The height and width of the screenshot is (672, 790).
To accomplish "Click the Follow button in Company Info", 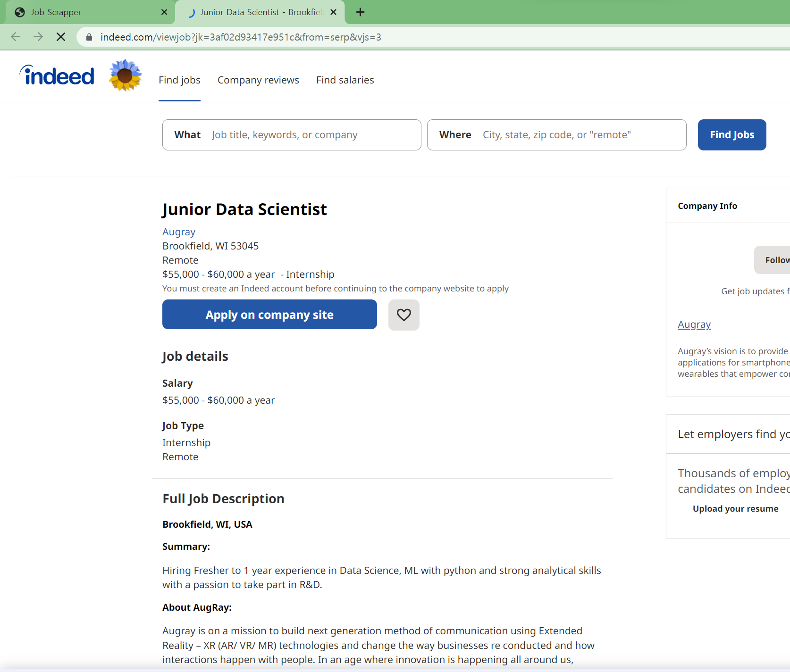I will pos(772,260).
